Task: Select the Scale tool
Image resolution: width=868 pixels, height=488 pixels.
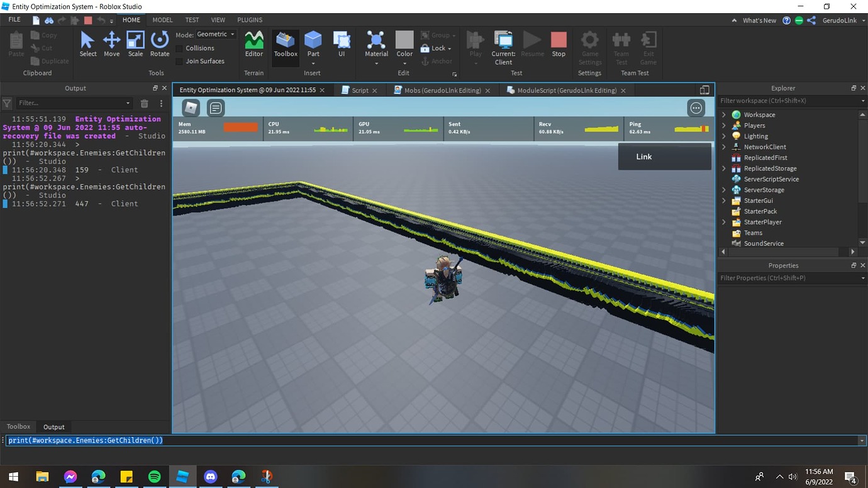Action: click(135, 44)
